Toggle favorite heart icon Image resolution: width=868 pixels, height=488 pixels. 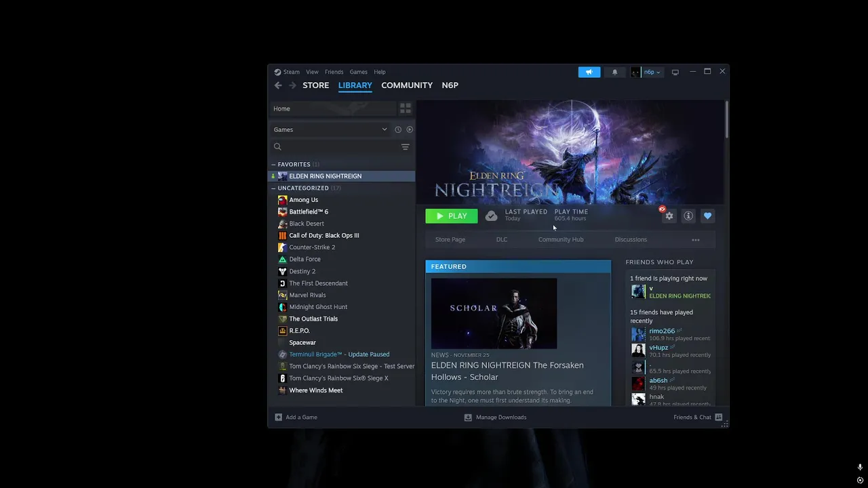click(707, 216)
